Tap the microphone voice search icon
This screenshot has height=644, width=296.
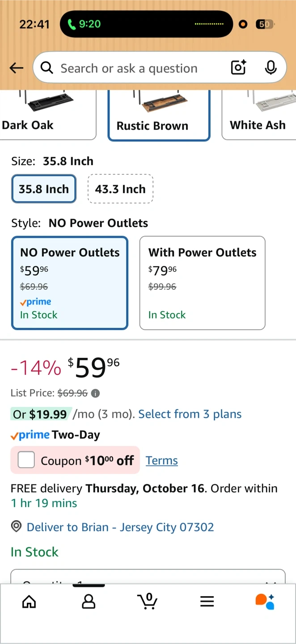[271, 68]
